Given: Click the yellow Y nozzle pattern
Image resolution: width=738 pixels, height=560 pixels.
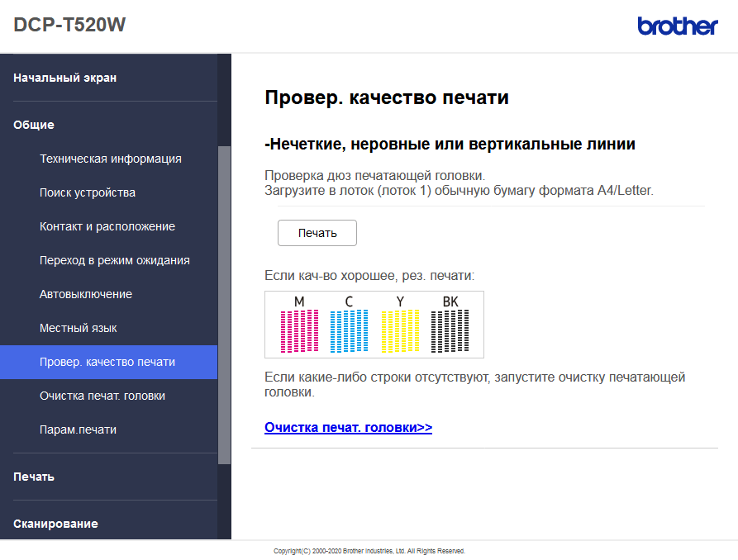Looking at the screenshot, I should [x=400, y=330].
